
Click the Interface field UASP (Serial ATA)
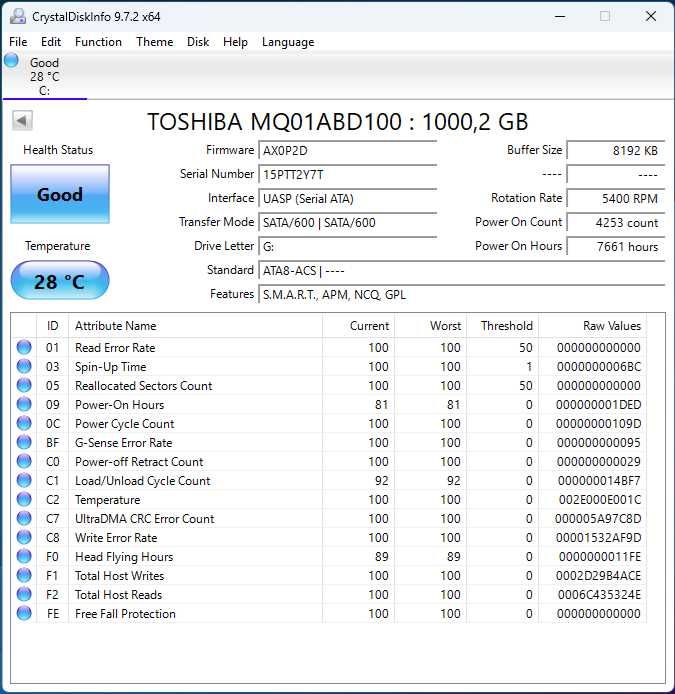click(347, 199)
